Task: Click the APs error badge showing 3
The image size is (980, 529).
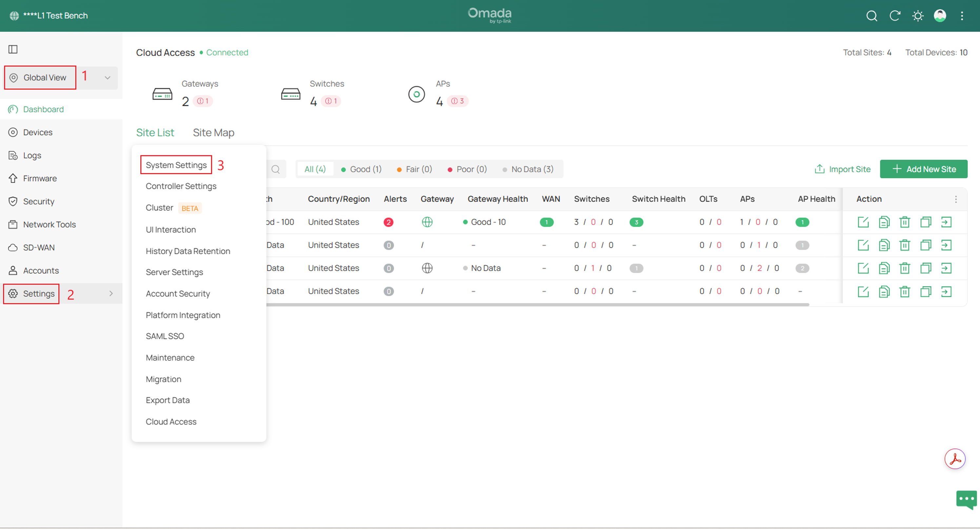Action: (457, 102)
